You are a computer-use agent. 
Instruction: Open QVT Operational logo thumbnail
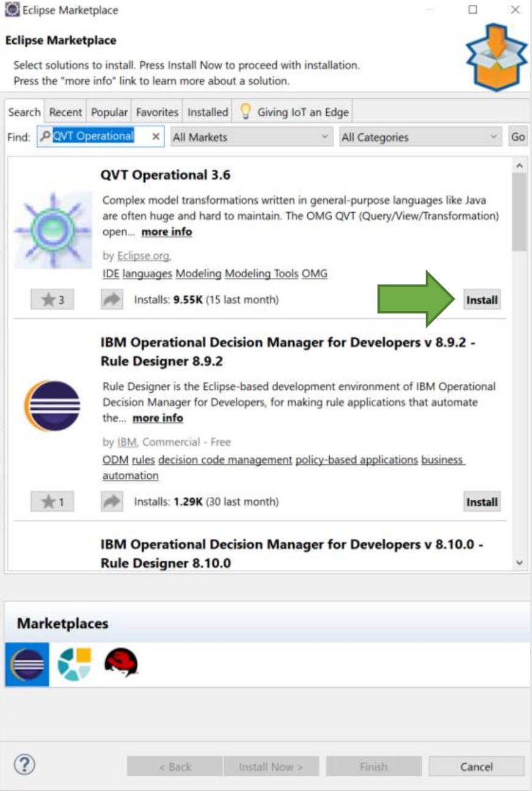[x=53, y=229]
